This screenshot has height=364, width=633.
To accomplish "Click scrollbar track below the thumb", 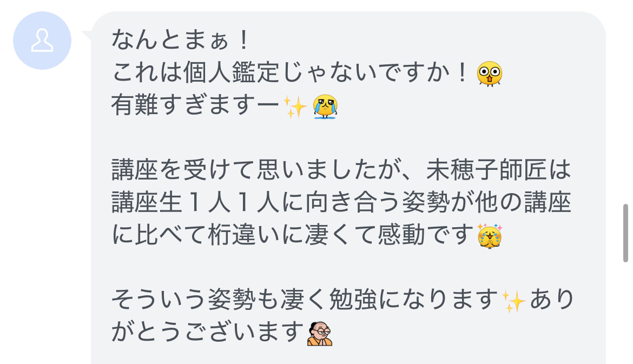I will pyautogui.click(x=625, y=313).
